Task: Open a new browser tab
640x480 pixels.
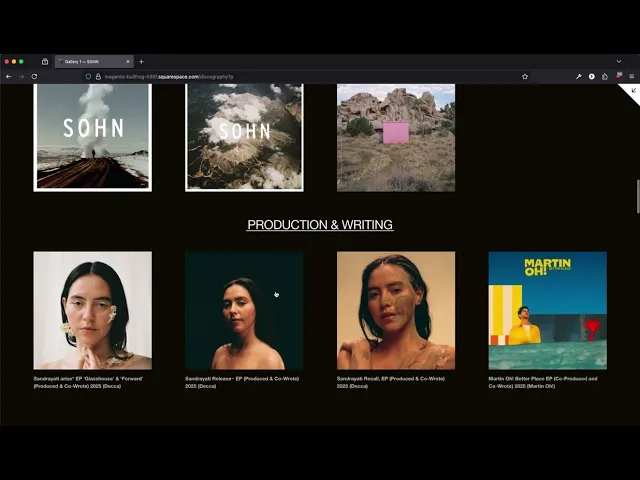Action: pos(141,62)
